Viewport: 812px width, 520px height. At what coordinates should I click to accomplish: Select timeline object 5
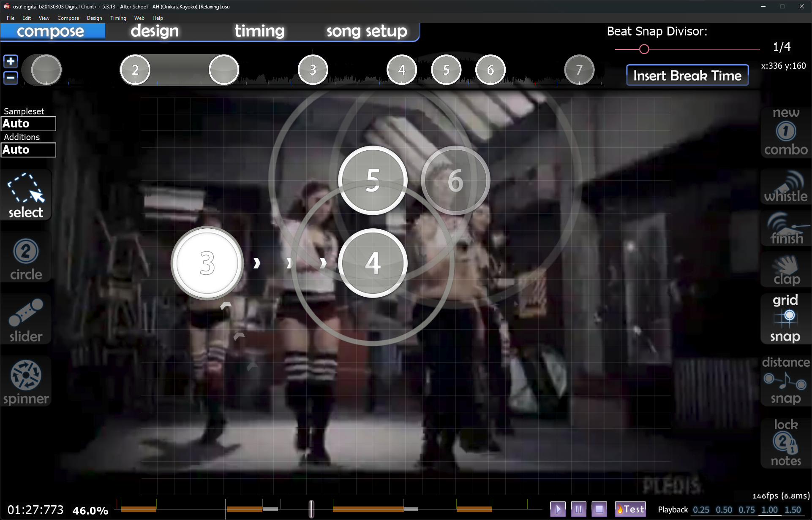446,70
